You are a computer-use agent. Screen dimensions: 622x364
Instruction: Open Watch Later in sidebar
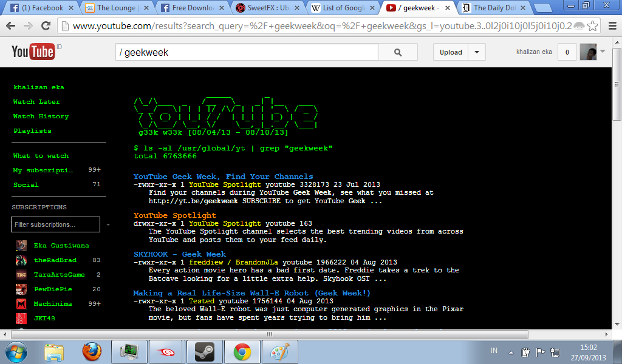point(36,102)
